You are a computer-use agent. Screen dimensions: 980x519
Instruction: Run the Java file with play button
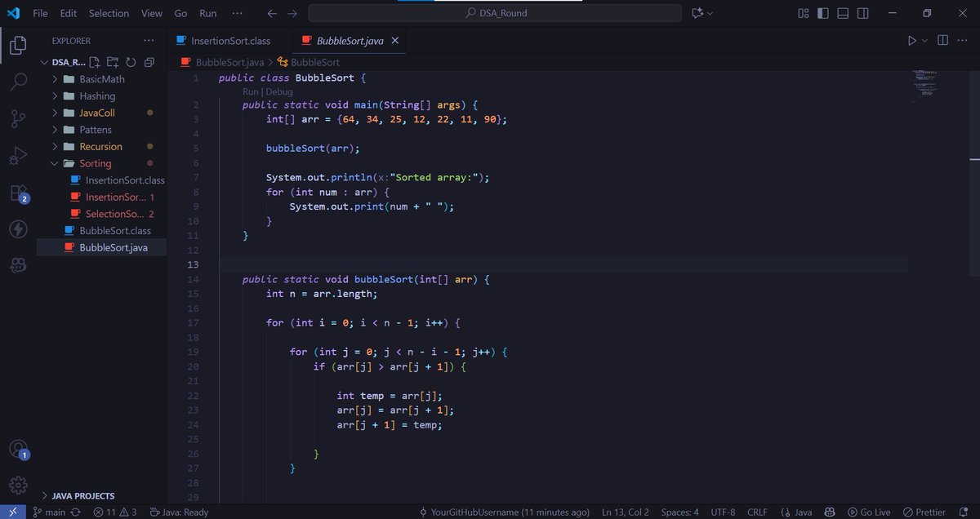(x=912, y=40)
